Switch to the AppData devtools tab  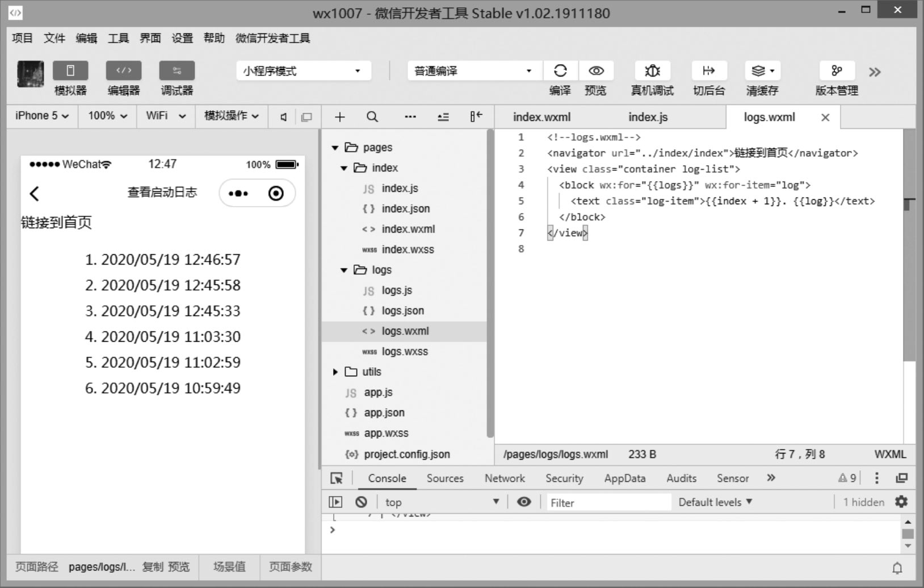[625, 478]
